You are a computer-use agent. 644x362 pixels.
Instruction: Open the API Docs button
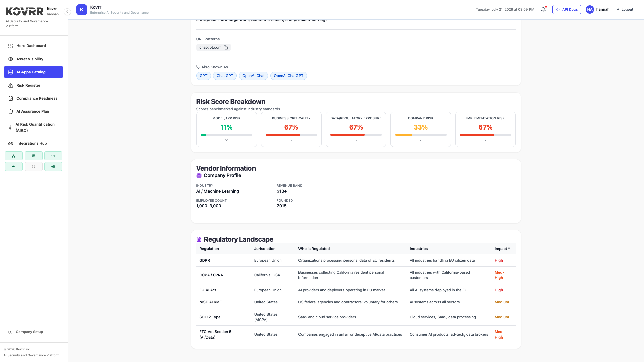click(x=567, y=9)
